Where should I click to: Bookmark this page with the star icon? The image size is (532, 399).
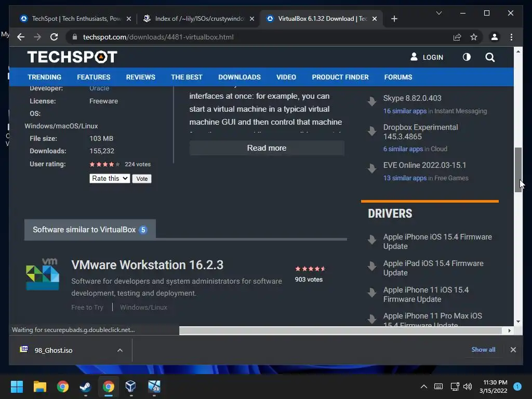pyautogui.click(x=474, y=37)
